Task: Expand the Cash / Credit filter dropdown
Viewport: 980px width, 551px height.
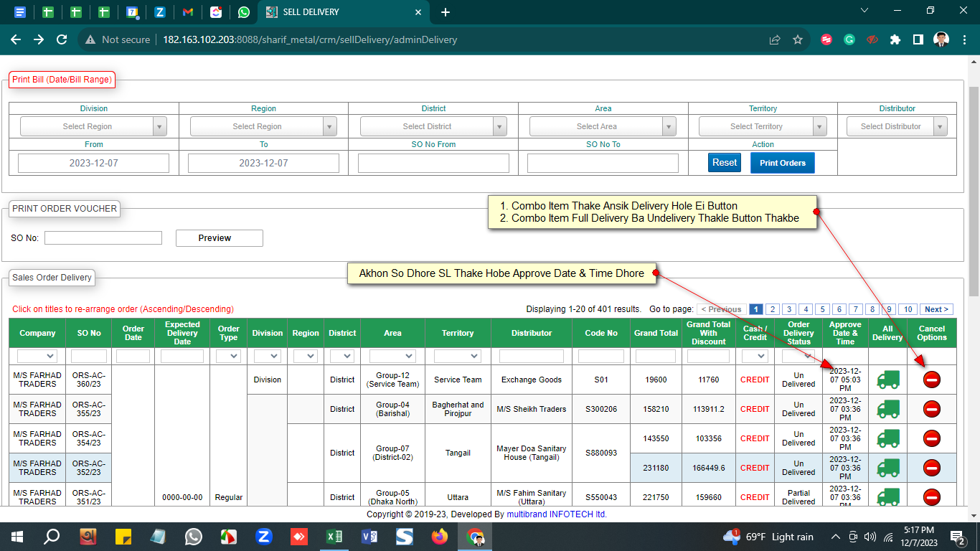Action: [x=755, y=356]
